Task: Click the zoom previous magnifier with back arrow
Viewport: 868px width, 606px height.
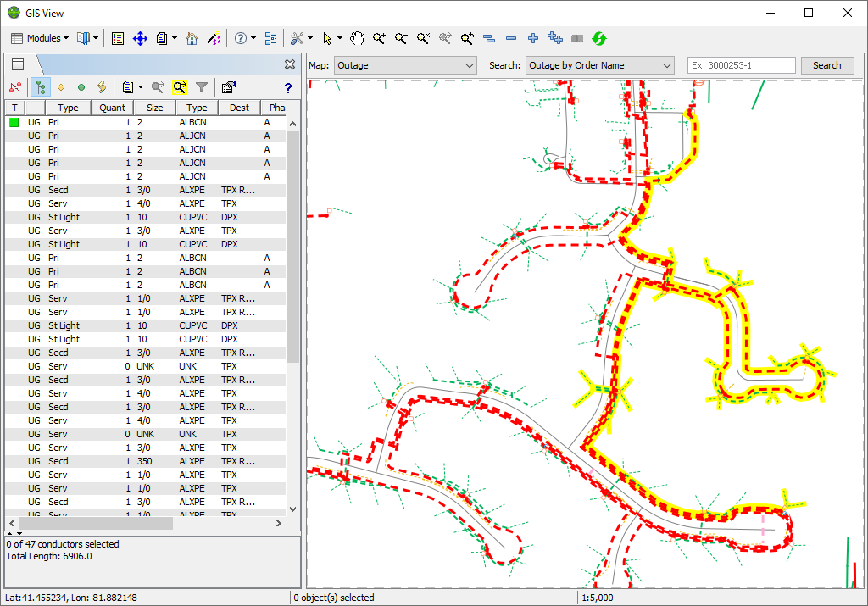Action: click(467, 38)
